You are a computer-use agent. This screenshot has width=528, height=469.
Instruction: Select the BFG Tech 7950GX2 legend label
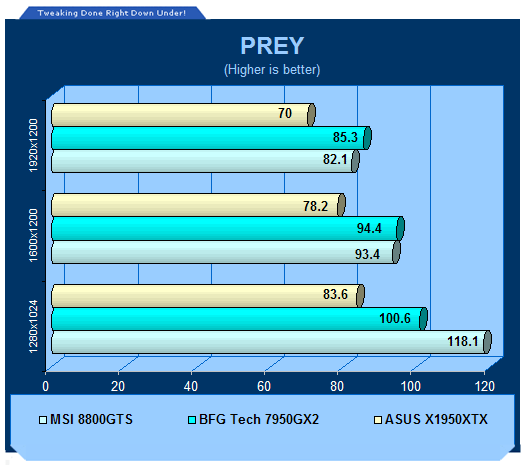point(259,420)
